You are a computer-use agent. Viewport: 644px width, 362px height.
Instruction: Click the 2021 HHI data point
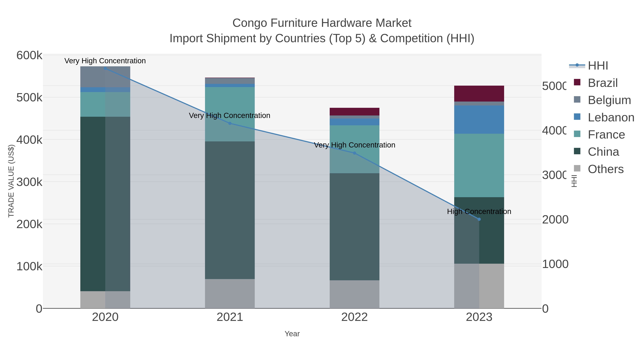tap(230, 123)
